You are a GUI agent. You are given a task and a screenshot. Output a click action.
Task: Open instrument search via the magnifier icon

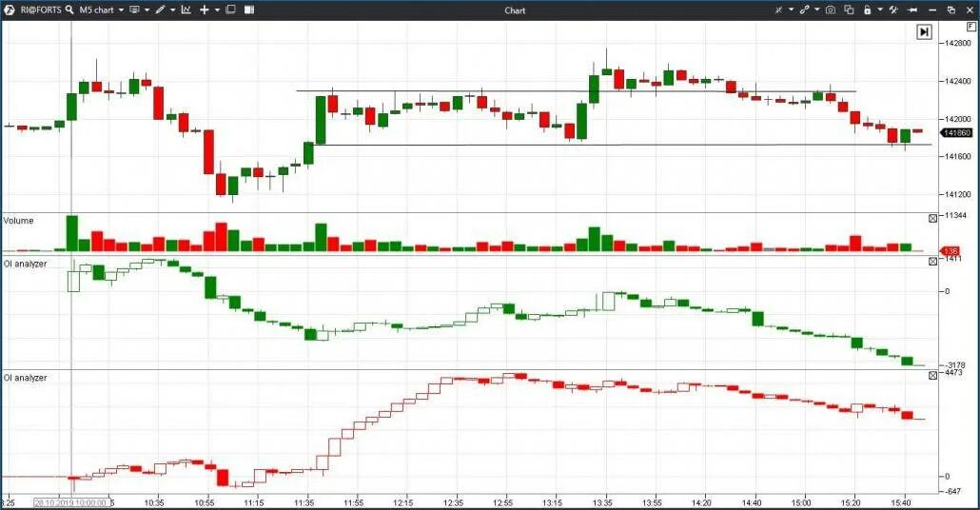pos(69,10)
